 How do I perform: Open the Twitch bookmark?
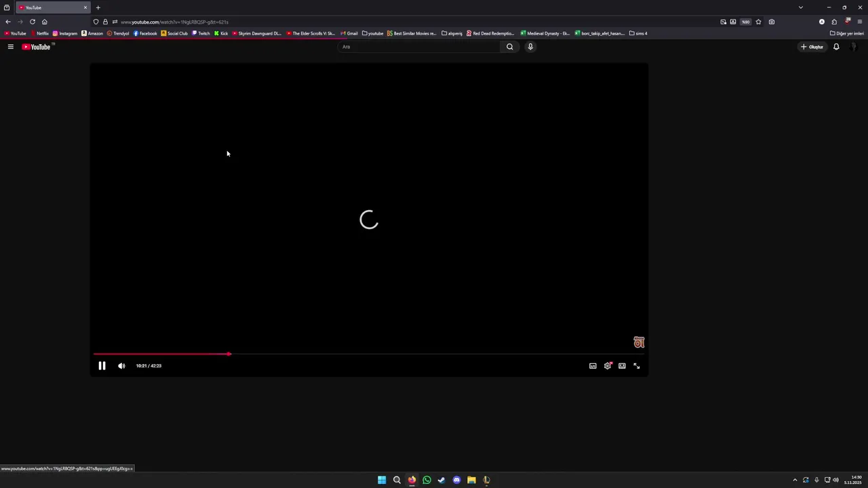click(201, 33)
